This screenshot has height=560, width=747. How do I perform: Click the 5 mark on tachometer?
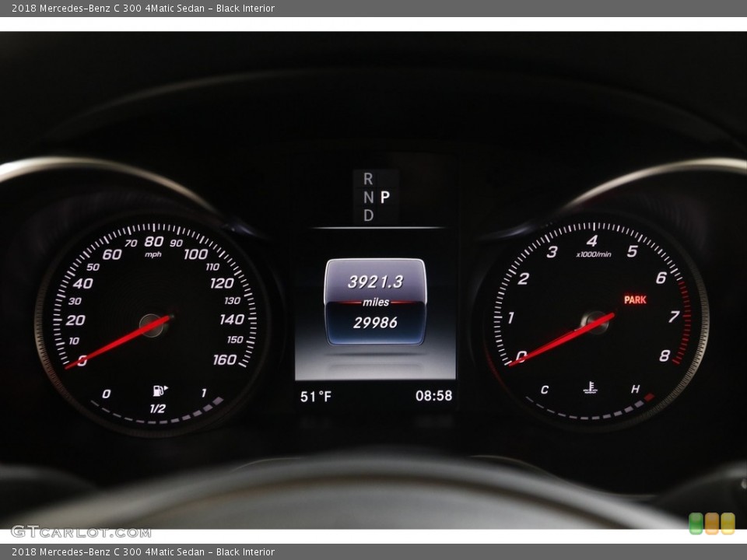click(632, 251)
